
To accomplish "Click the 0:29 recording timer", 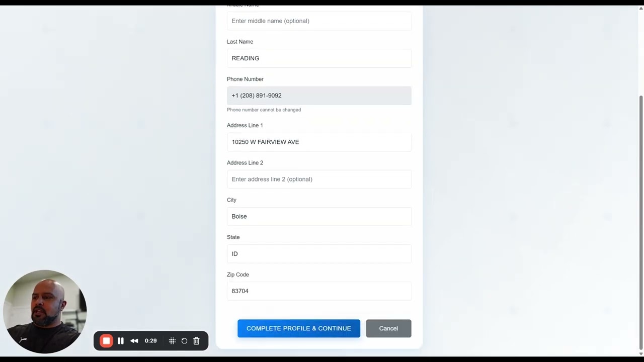I will [150, 341].
